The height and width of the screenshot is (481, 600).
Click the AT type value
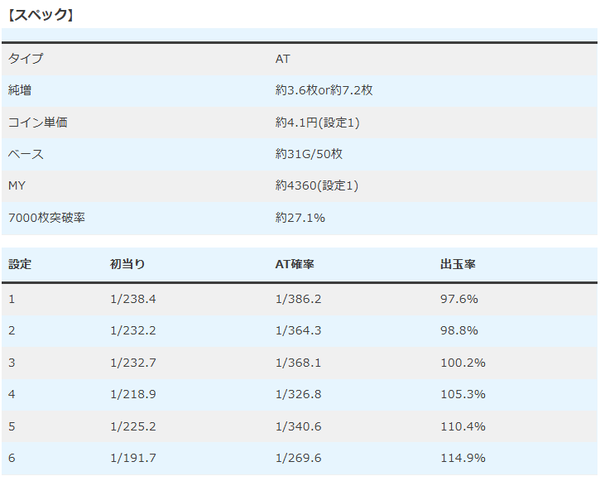(x=282, y=59)
